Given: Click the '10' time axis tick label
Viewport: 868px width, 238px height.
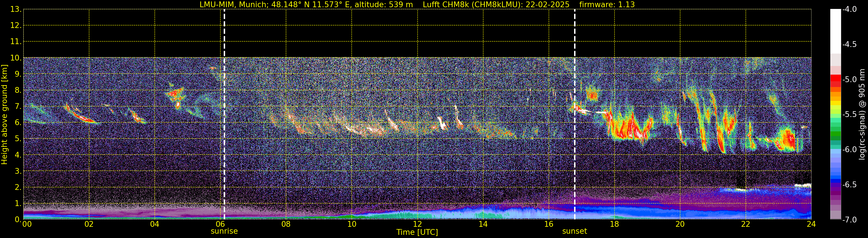Looking at the screenshot, I should (352, 224).
